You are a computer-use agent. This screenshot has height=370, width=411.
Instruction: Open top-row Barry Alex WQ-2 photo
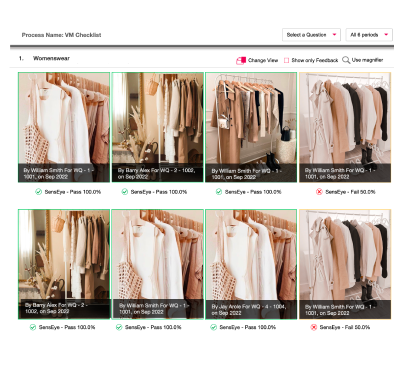157,127
